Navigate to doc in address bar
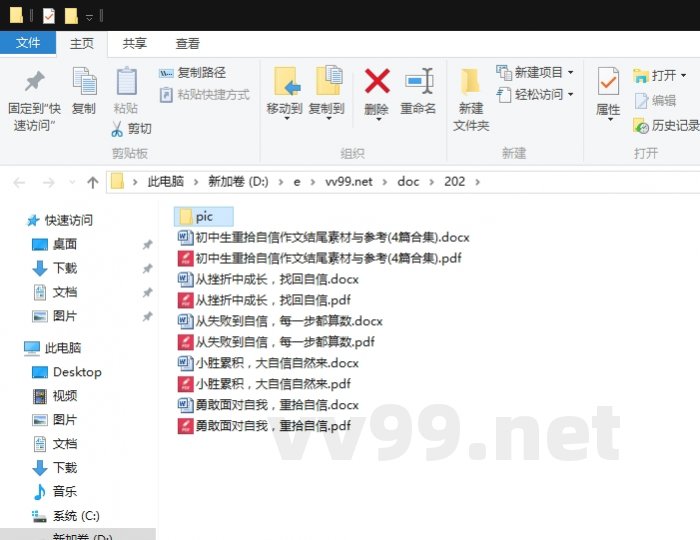 408,182
